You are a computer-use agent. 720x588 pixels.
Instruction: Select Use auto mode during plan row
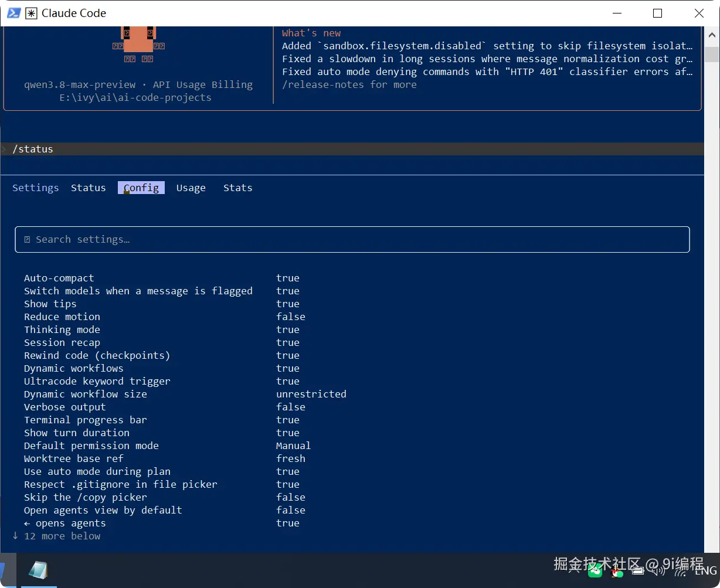[162, 471]
